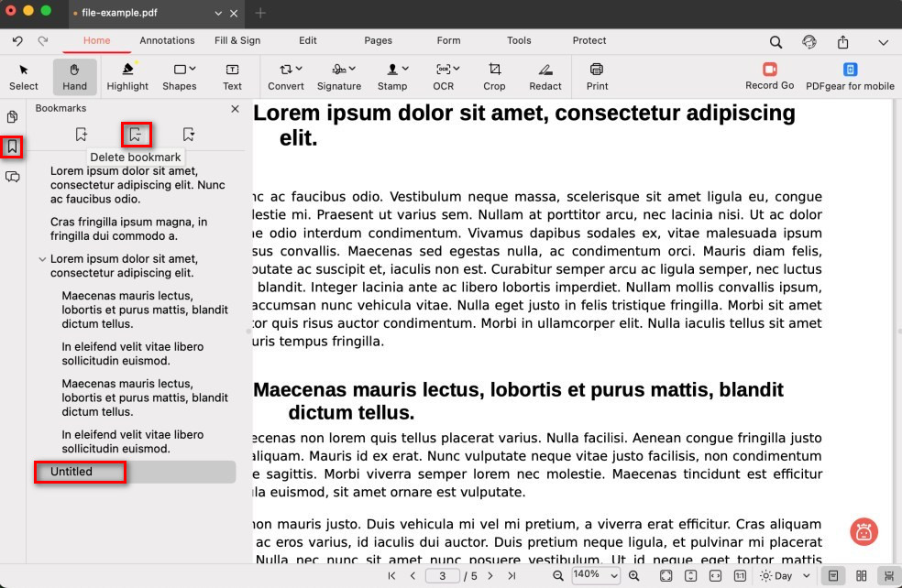Click the page number input field
This screenshot has width=902, height=588.
[443, 576]
